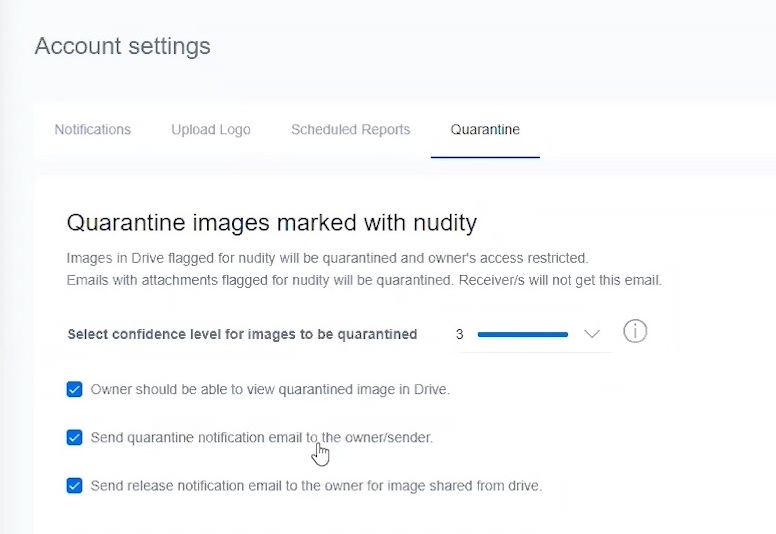
Task: Click the 'Select confidence level' label text
Action: 242,335
